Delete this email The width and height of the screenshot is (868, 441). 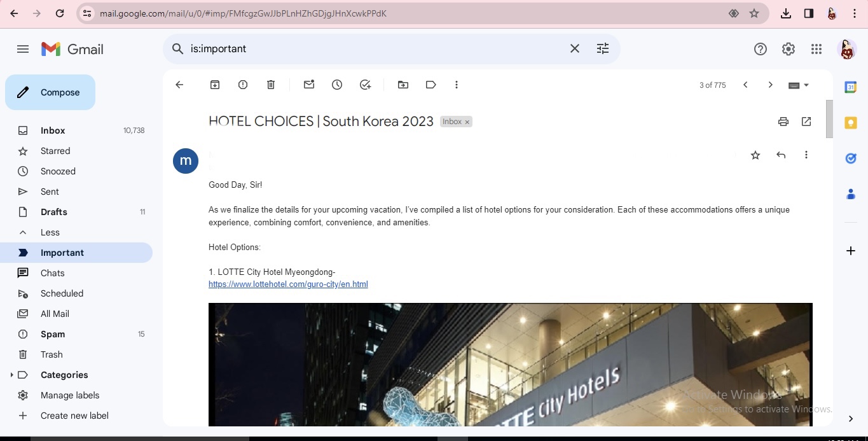[271, 85]
